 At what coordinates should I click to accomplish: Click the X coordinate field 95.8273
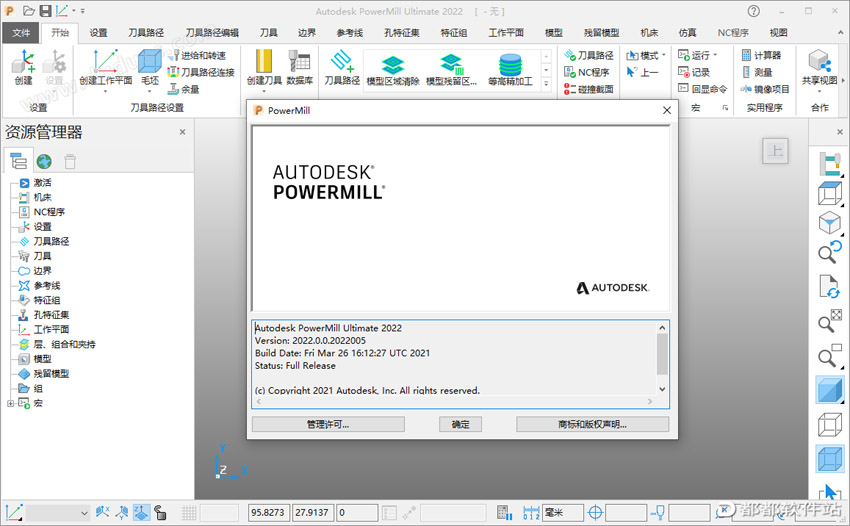click(268, 512)
